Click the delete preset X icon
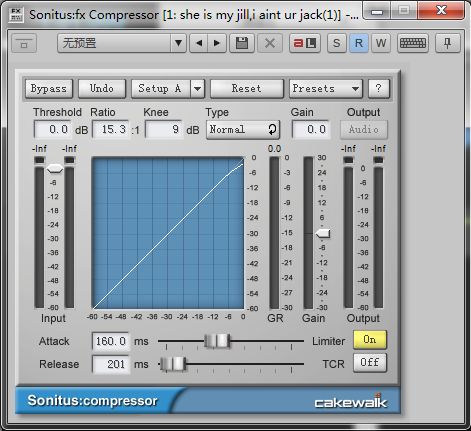This screenshot has height=431, width=471. coord(270,43)
